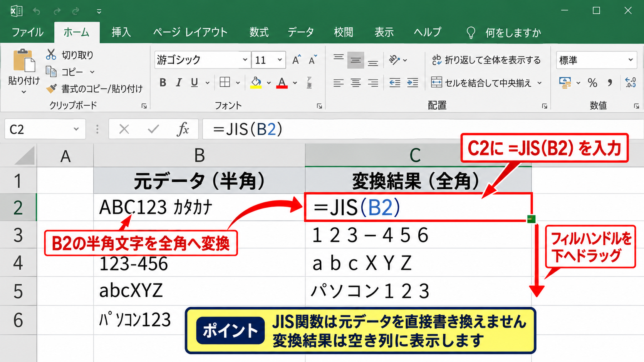This screenshot has width=644, height=362.
Task: Confirm formula entry with checkmark icon
Action: (153, 129)
